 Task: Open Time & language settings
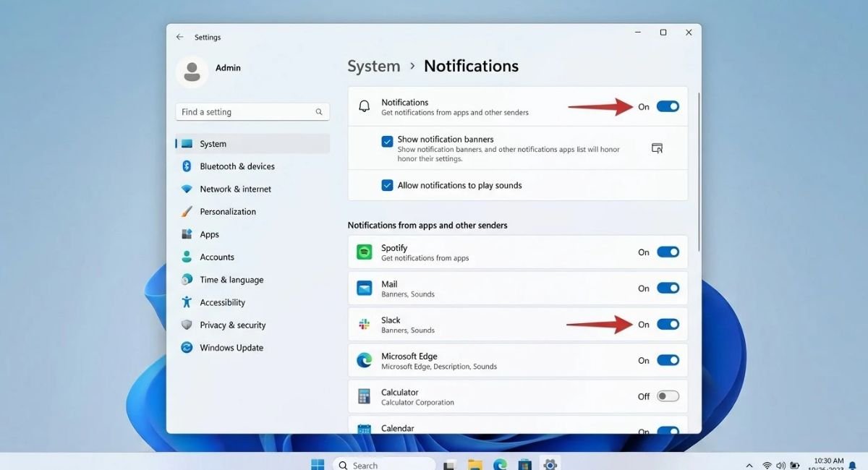point(252,280)
